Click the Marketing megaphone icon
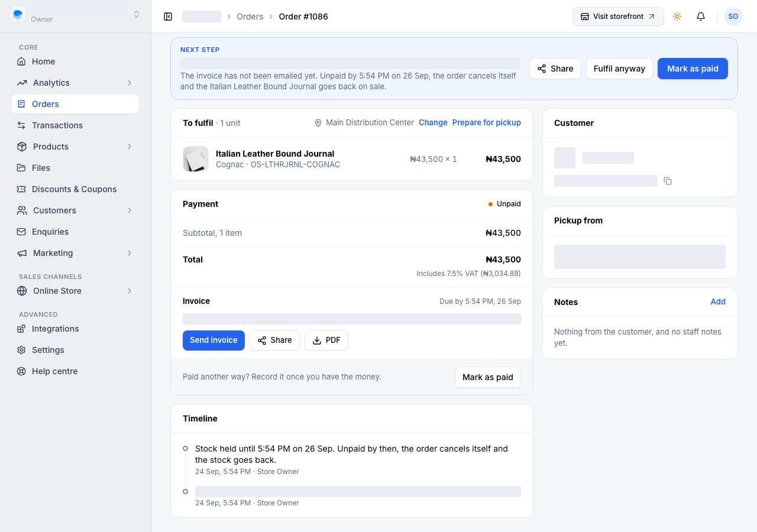757x532 pixels. pos(22,253)
